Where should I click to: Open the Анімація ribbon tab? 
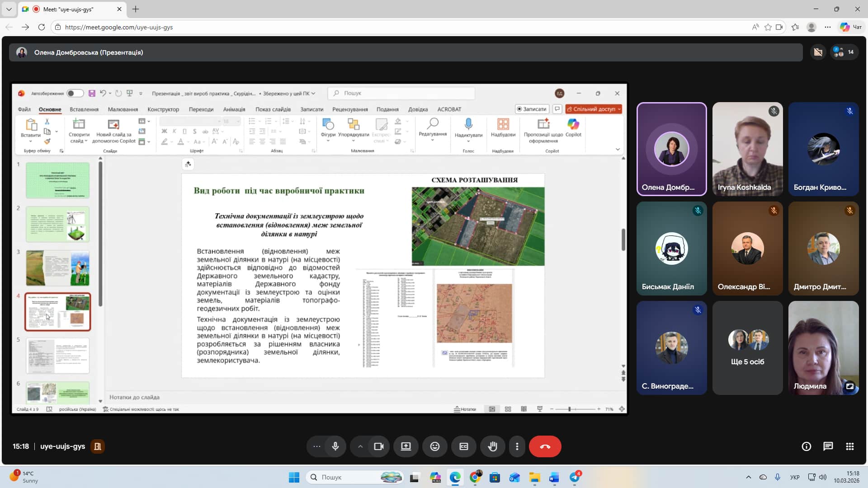[x=234, y=109]
